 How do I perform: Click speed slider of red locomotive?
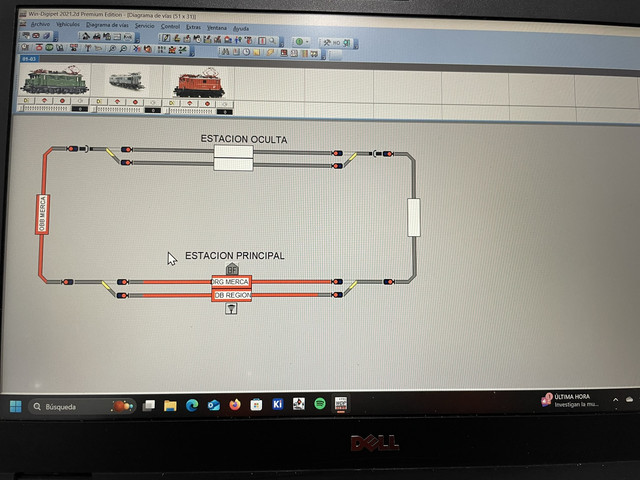tap(191, 111)
